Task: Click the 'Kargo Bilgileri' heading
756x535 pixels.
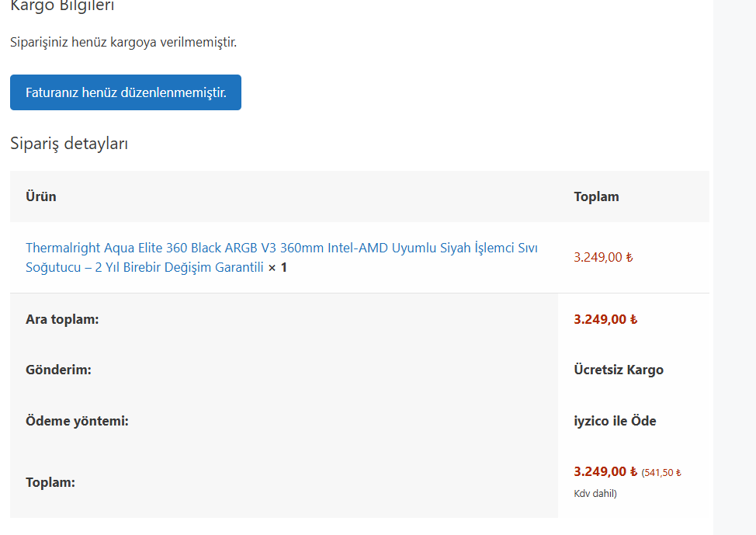Action: click(x=62, y=6)
